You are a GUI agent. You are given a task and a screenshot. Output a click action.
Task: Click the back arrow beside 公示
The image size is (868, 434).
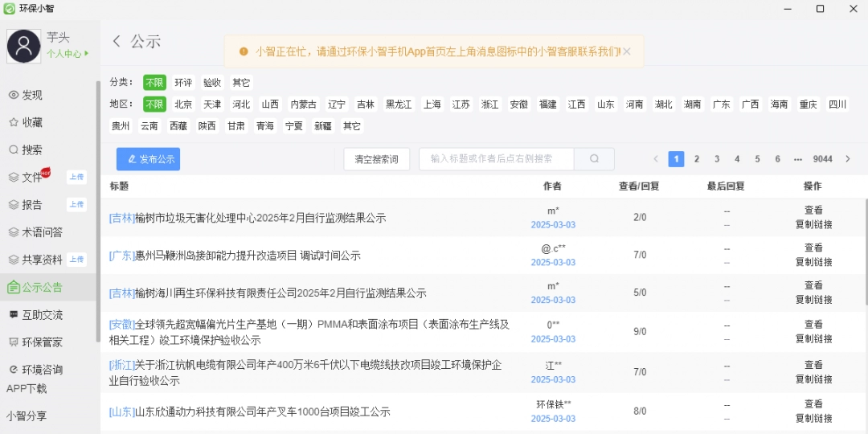(x=117, y=41)
